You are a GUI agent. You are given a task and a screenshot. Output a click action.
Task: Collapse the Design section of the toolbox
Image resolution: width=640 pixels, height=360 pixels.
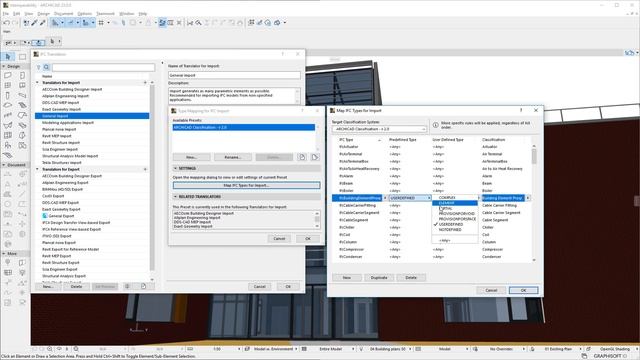(x=4, y=66)
